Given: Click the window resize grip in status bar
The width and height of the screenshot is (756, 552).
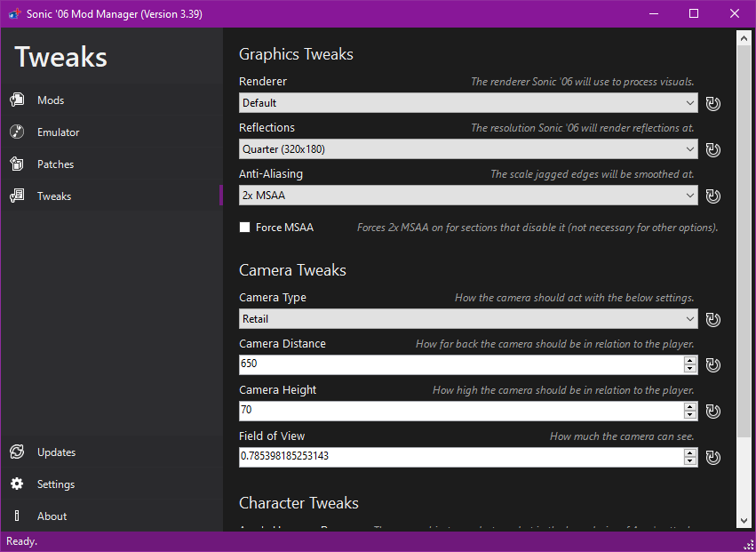Looking at the screenshot, I should pos(748,545).
